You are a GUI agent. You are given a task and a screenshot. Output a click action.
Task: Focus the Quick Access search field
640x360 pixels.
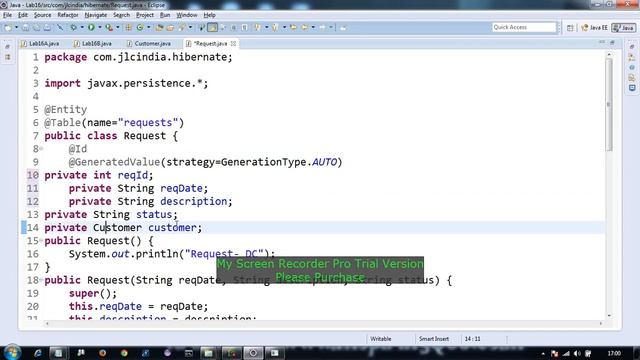[x=524, y=27]
